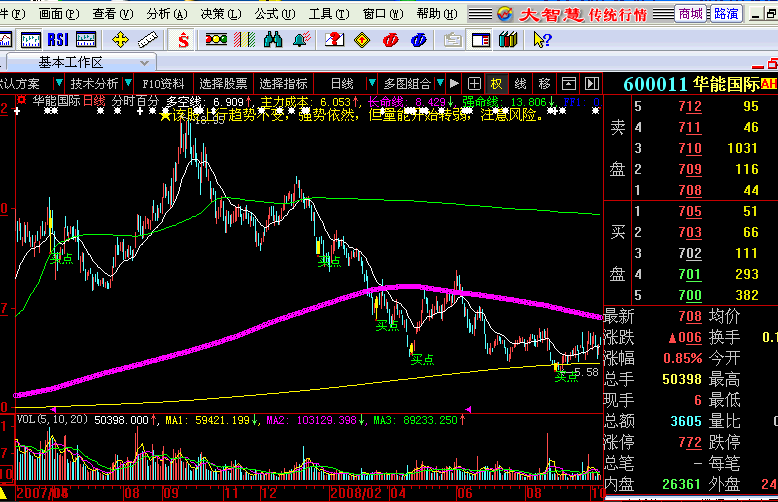Click buy level 1 price 705
The image size is (778, 502).
click(690, 211)
